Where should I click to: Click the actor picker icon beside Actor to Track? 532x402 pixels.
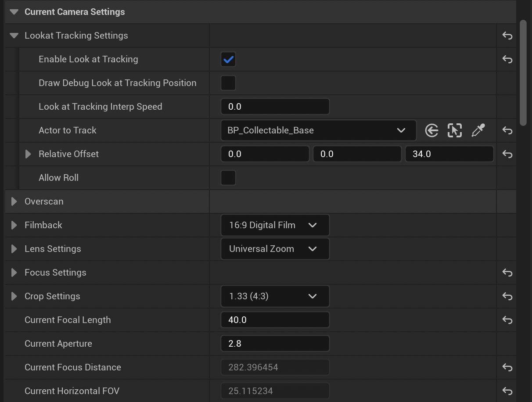coord(455,130)
